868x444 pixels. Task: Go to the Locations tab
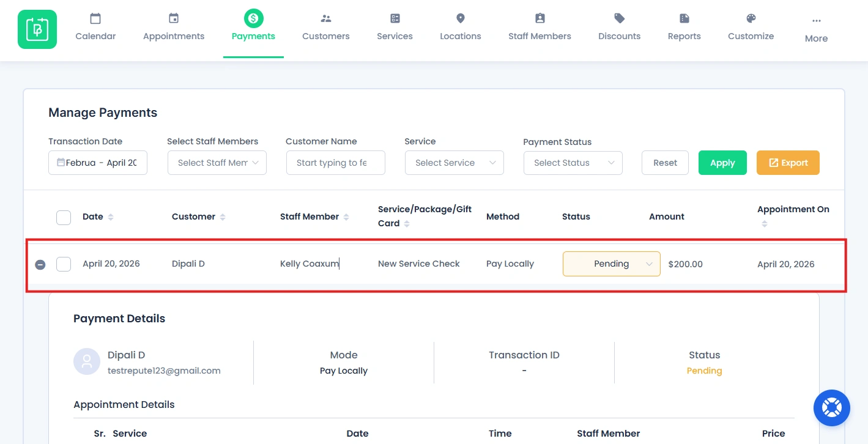(x=461, y=36)
